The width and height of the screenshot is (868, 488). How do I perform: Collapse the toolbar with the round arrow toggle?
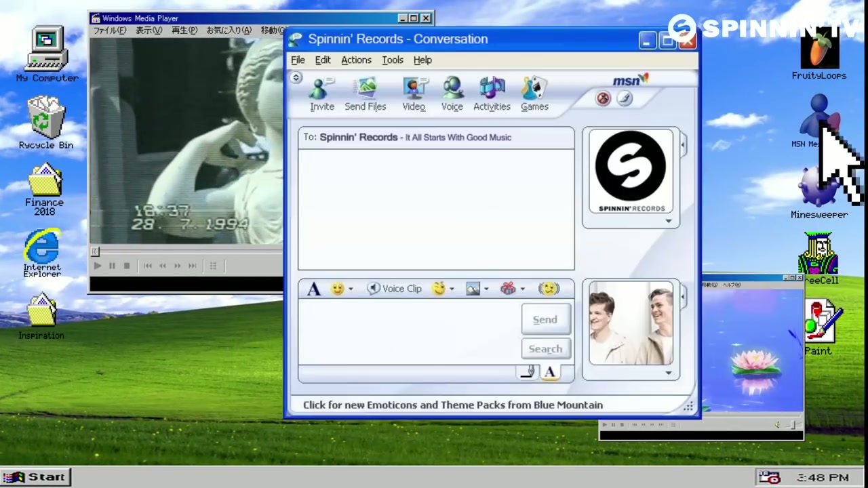[x=296, y=78]
